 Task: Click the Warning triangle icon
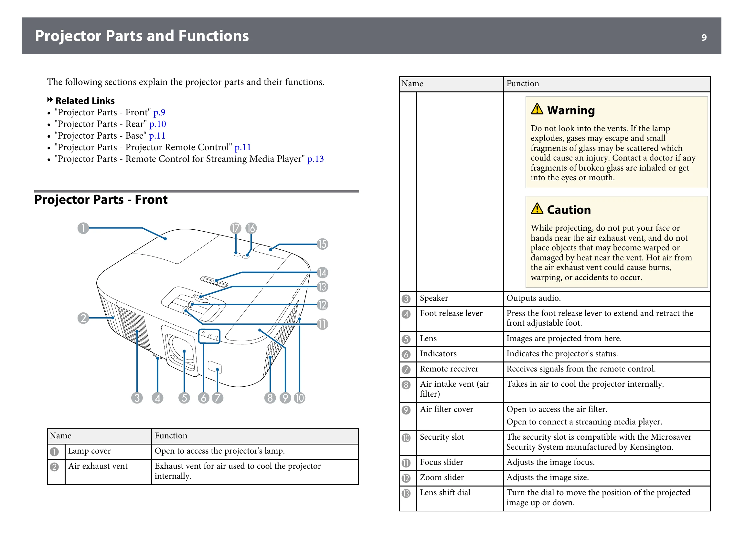click(537, 109)
